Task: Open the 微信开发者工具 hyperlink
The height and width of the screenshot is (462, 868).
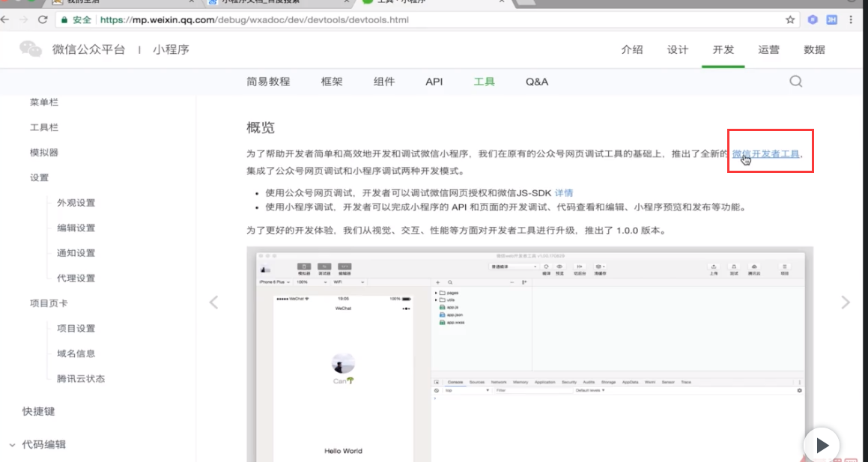Action: pyautogui.click(x=765, y=154)
